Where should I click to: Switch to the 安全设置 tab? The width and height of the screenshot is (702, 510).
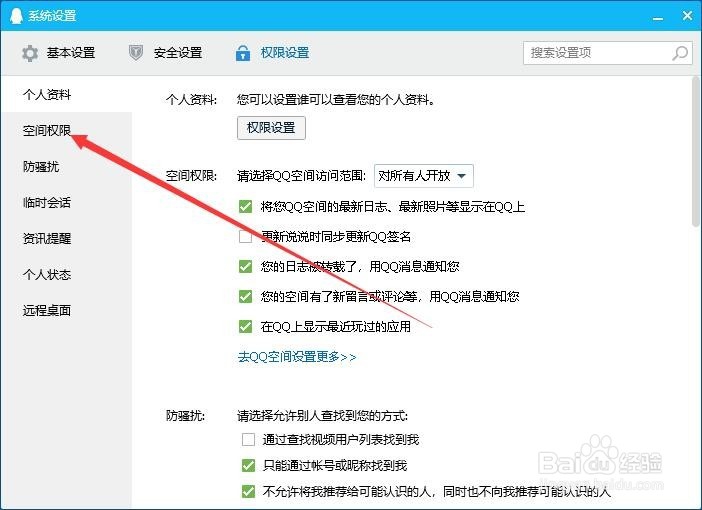[x=165, y=53]
